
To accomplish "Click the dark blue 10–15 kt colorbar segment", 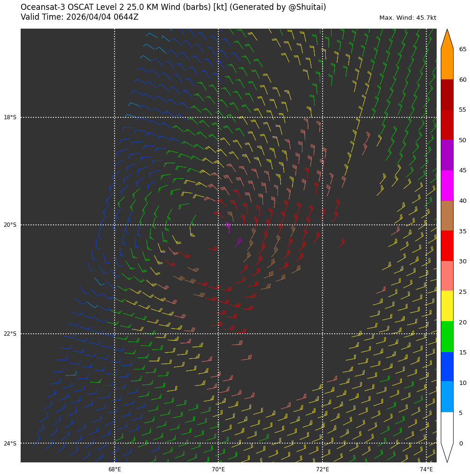I will (x=447, y=367).
